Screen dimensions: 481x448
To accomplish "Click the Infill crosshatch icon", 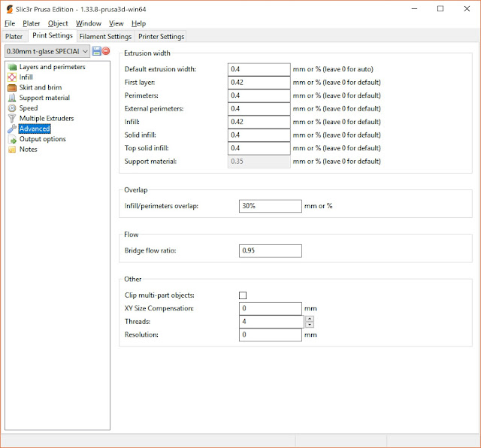I will tap(12, 77).
